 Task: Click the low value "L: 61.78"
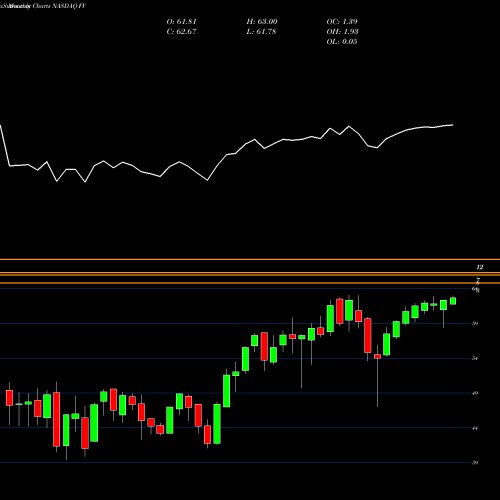tap(261, 32)
